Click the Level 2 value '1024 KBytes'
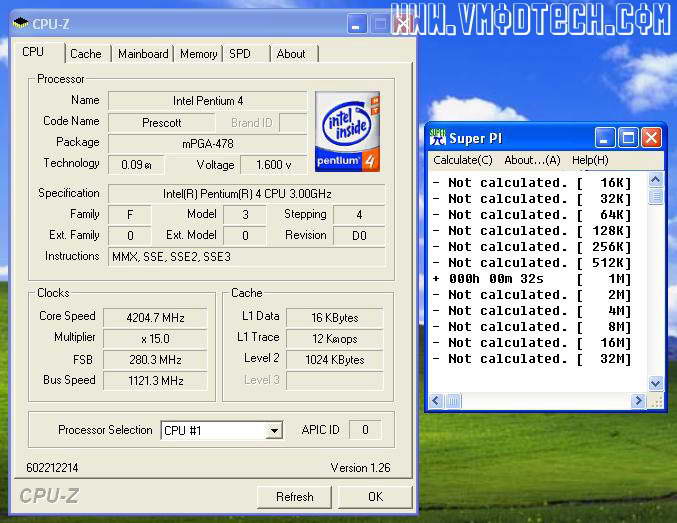 [335, 360]
